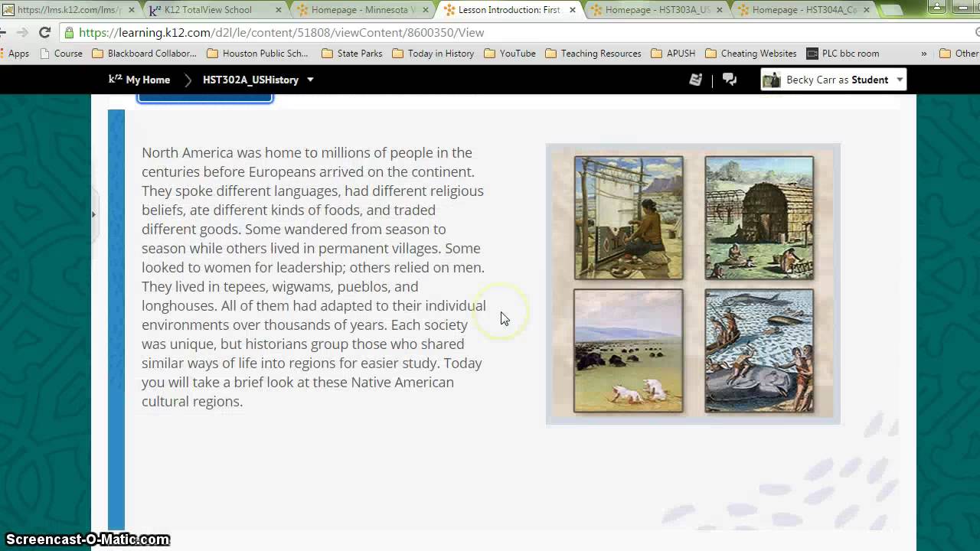Open the PLC bbc room bookmark
This screenshot has height=551, width=980.
tap(842, 54)
